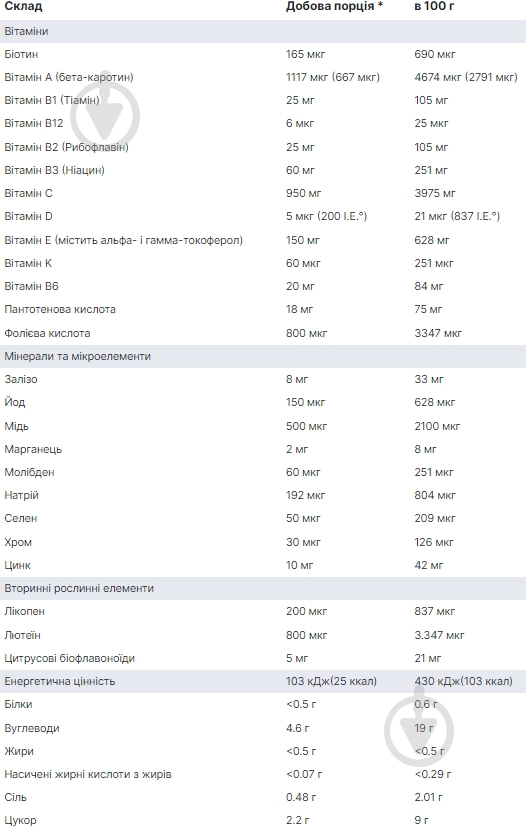Select the Насичені жирні кислоти з жирів row
Image resolution: width=526 pixels, height=827 pixels.
coord(263,774)
